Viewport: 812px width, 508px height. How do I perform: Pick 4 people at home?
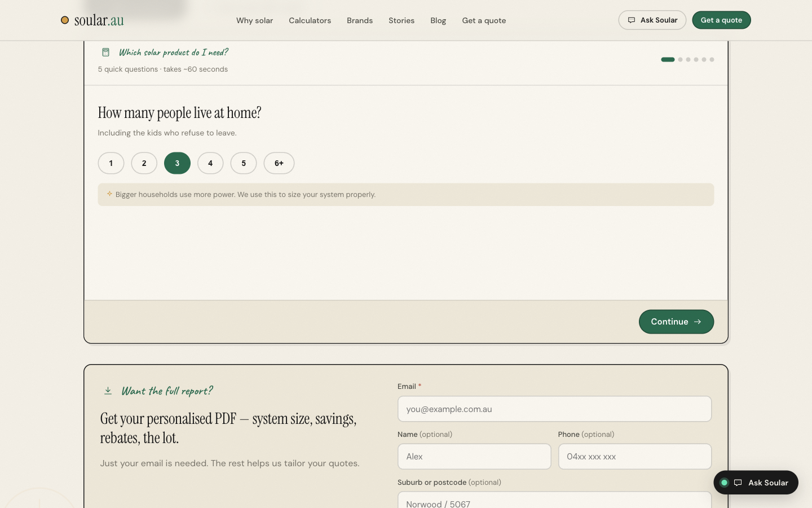click(210, 163)
